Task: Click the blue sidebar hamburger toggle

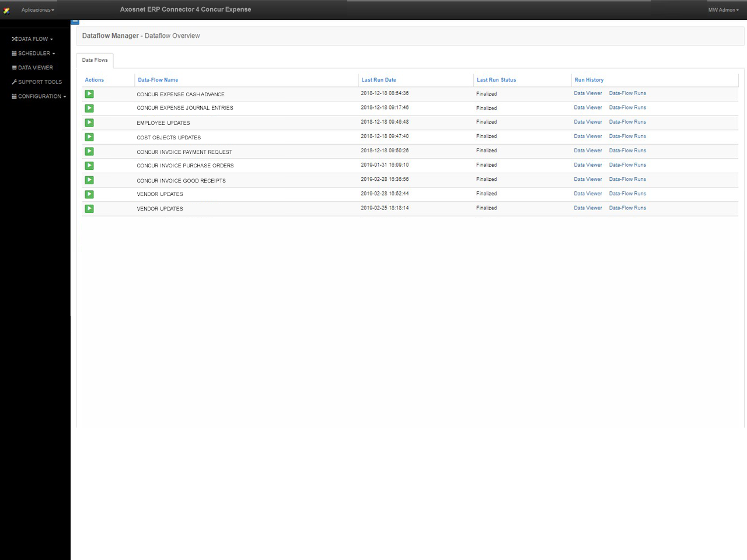Action: [75, 21]
